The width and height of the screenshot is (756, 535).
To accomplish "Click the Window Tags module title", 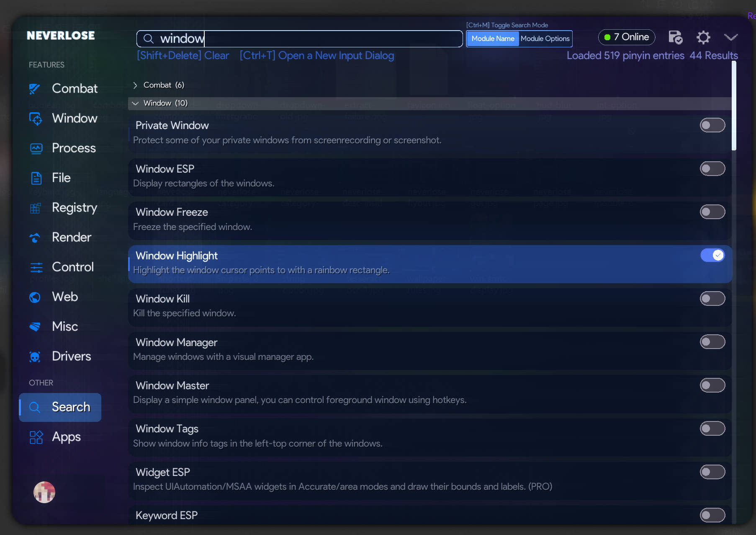I will (x=167, y=429).
